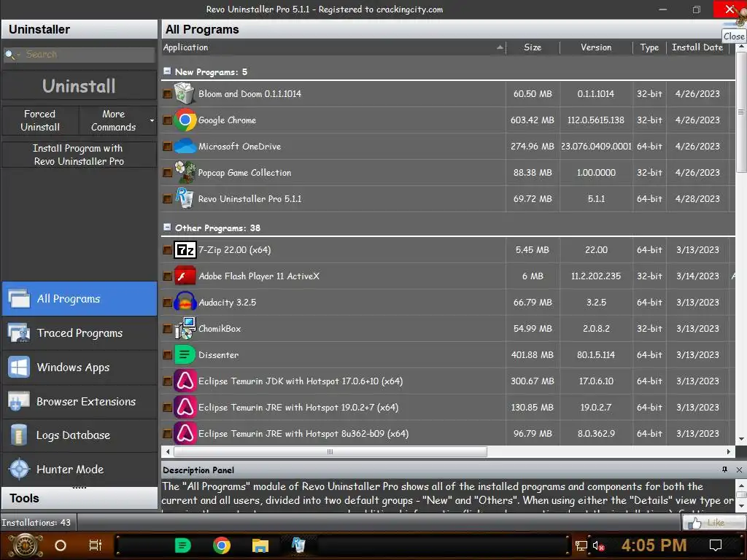Click the Google Chrome icon in program list
Viewport: 747px width, 560px height.
tap(185, 120)
